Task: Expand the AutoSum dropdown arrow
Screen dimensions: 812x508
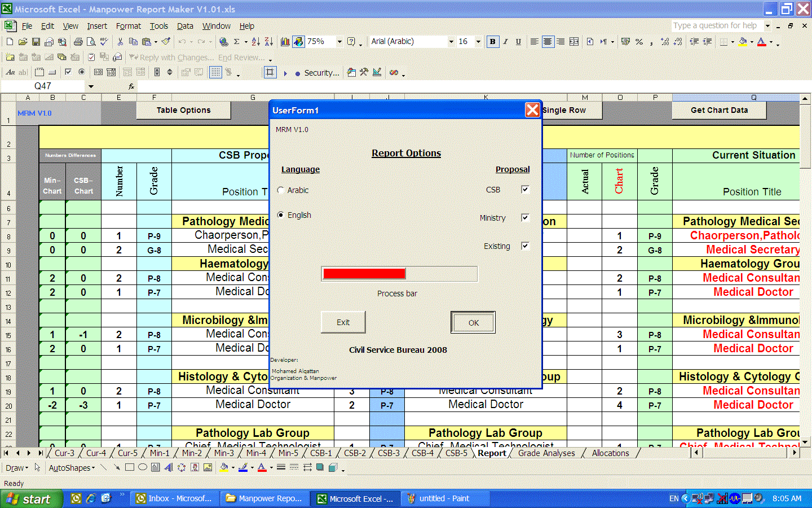Action: tap(245, 42)
